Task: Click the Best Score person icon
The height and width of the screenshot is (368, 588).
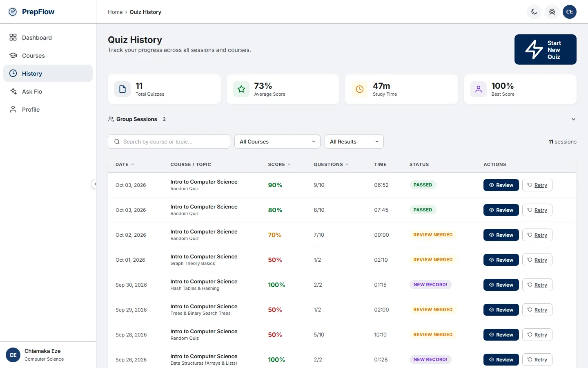Action: pos(479,89)
